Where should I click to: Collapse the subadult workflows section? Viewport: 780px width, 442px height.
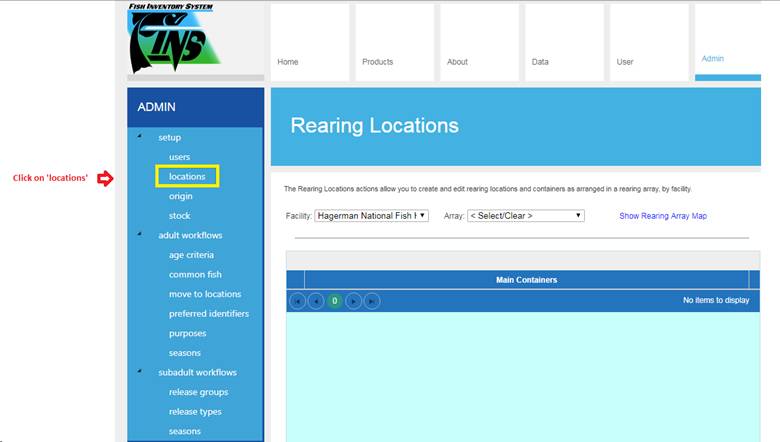coord(140,372)
